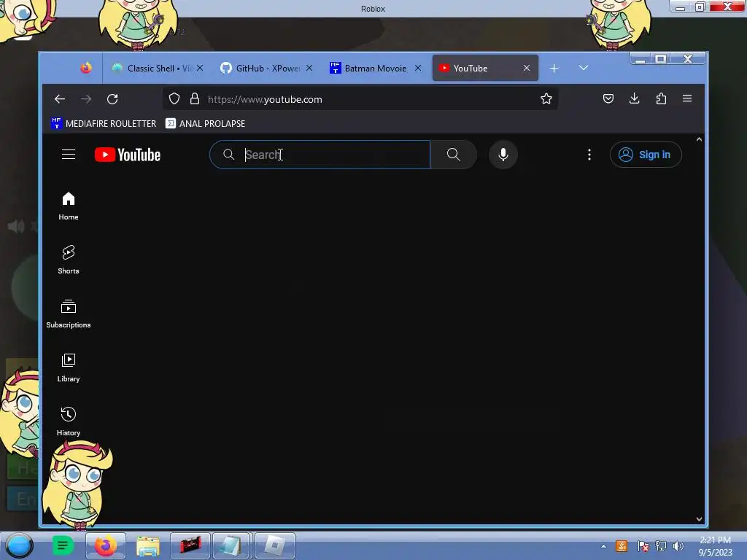Open Library in YouTube sidebar
Image resolution: width=747 pixels, height=560 pixels.
[x=69, y=367]
